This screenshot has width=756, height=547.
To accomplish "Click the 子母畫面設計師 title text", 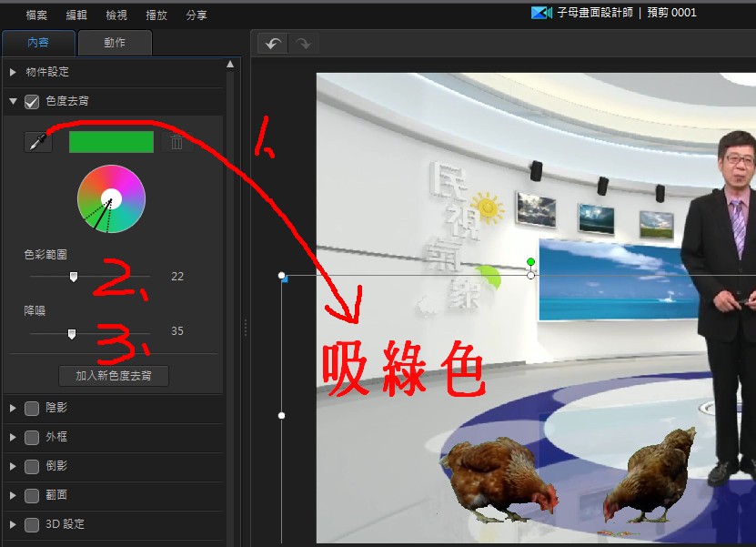I will coord(595,13).
